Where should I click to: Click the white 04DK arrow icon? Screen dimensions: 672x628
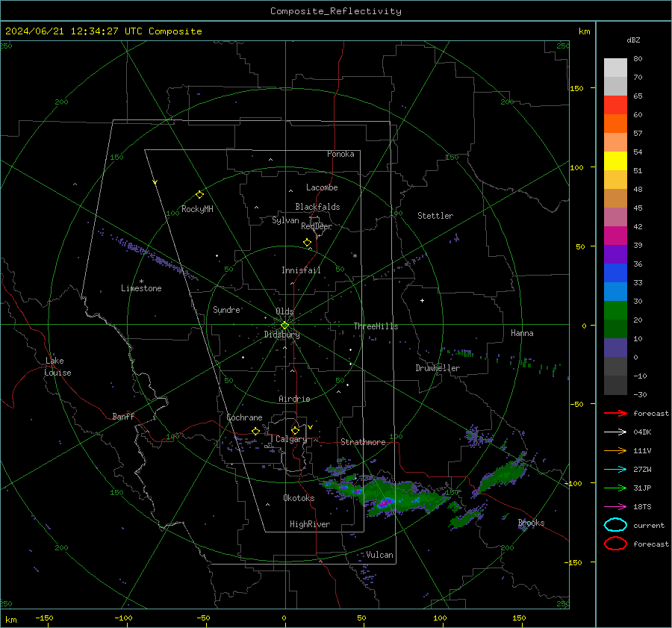coord(615,432)
